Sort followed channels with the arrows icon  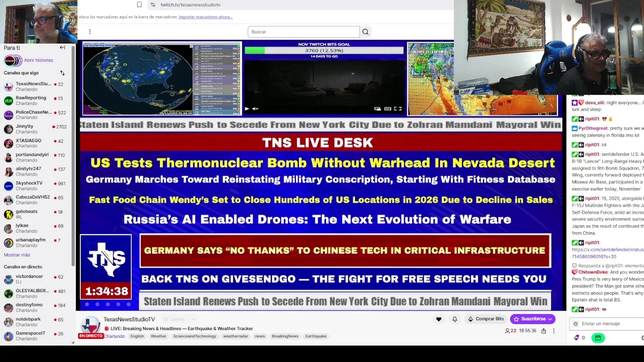(62, 73)
